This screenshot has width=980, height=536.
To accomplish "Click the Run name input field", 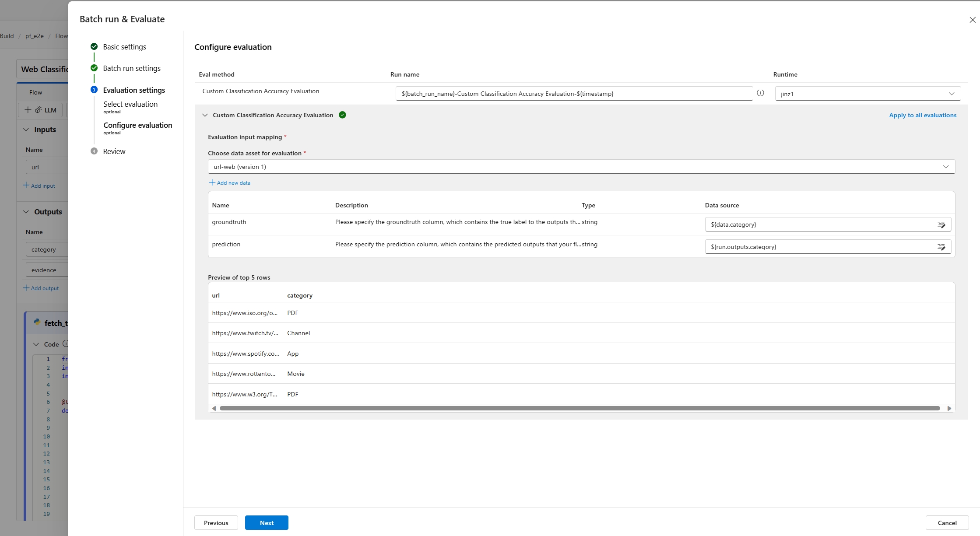I will (x=574, y=94).
